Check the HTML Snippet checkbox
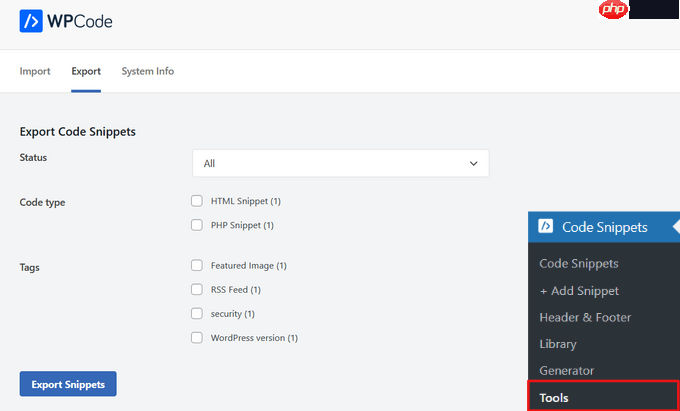The width and height of the screenshot is (680, 411). click(197, 201)
